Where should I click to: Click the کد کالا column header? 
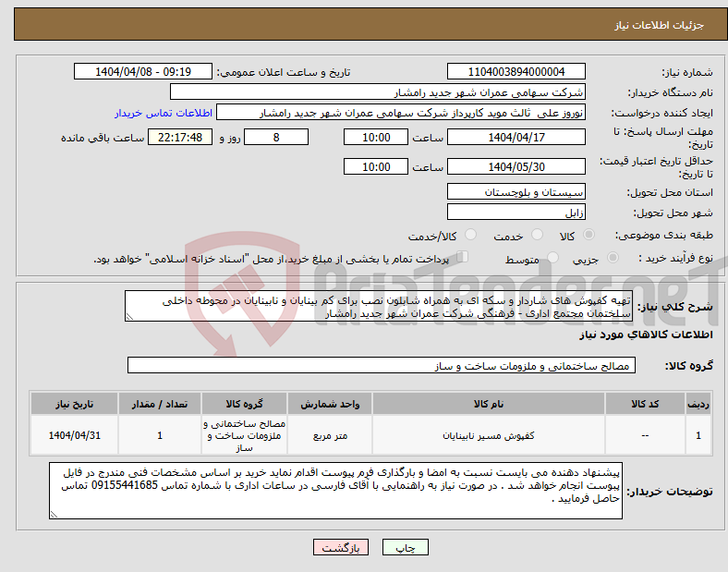pos(645,404)
